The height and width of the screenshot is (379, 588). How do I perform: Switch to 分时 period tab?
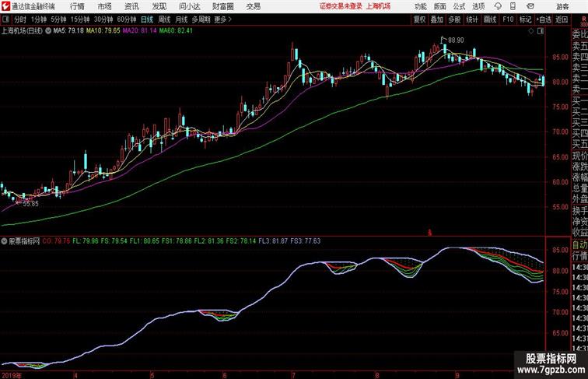point(20,19)
